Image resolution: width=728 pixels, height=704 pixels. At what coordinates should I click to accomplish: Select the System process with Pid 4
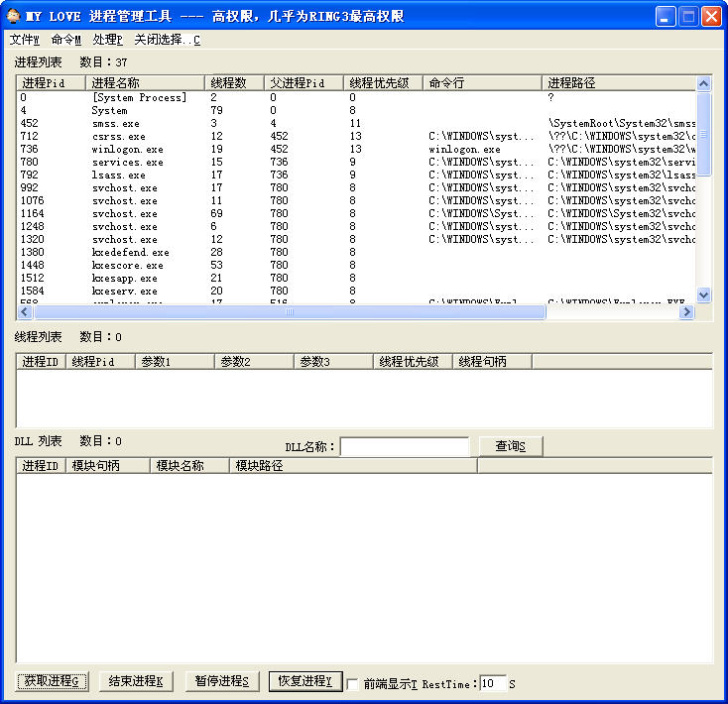[x=356, y=110]
